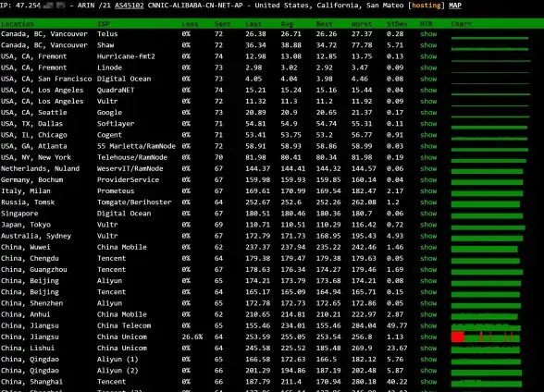Show MTR for Russia Tomsk row
Image resolution: width=544 pixels, height=392 pixels.
(428, 202)
